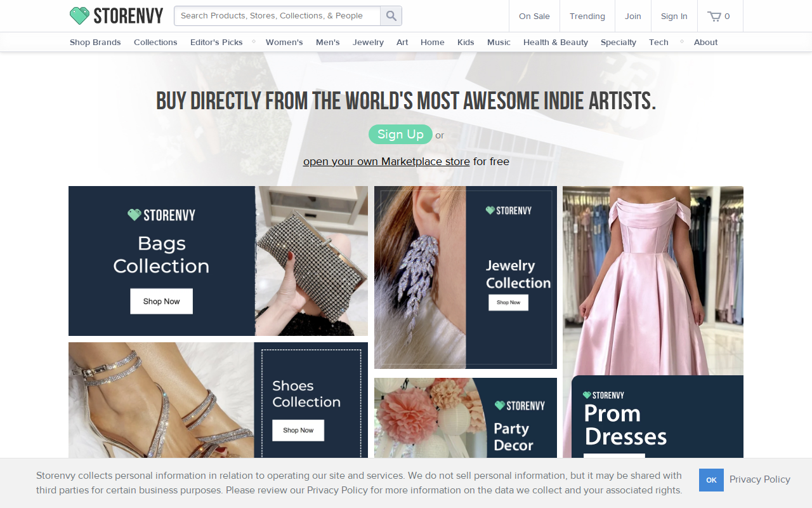Click open your own Marketplace store link

[x=386, y=161]
